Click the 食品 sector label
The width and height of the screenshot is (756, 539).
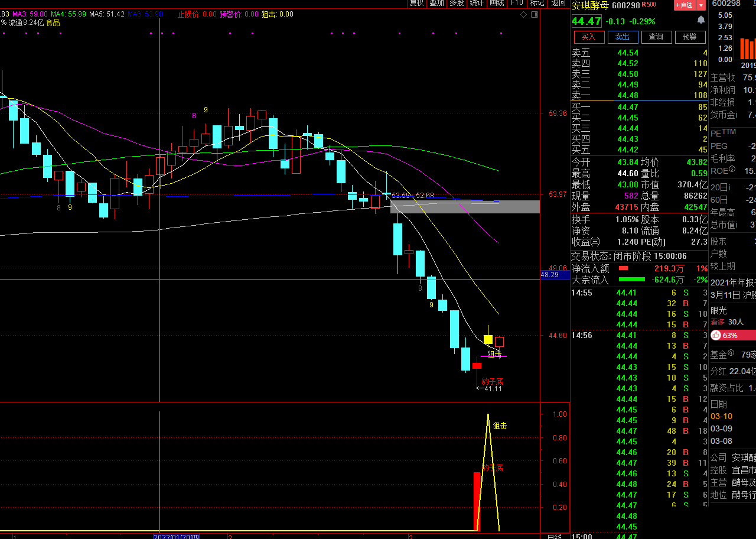coord(53,22)
